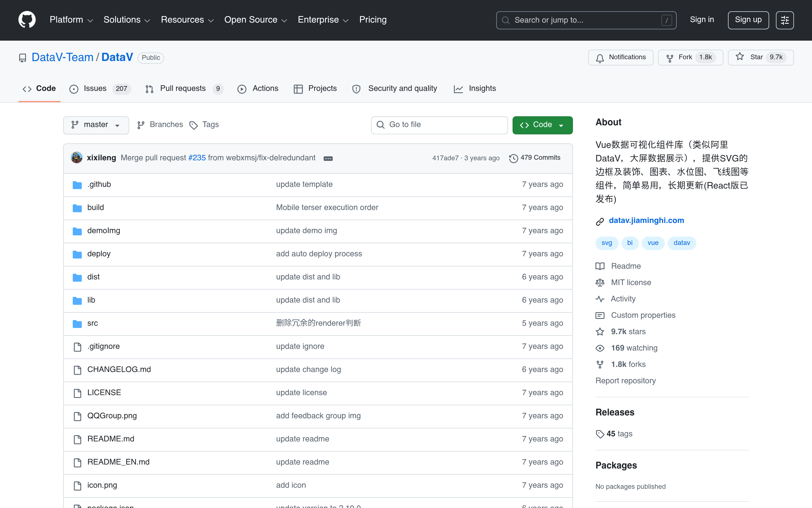This screenshot has width=812, height=508.
Task: Open the demoImg folder icon
Action: (77, 231)
